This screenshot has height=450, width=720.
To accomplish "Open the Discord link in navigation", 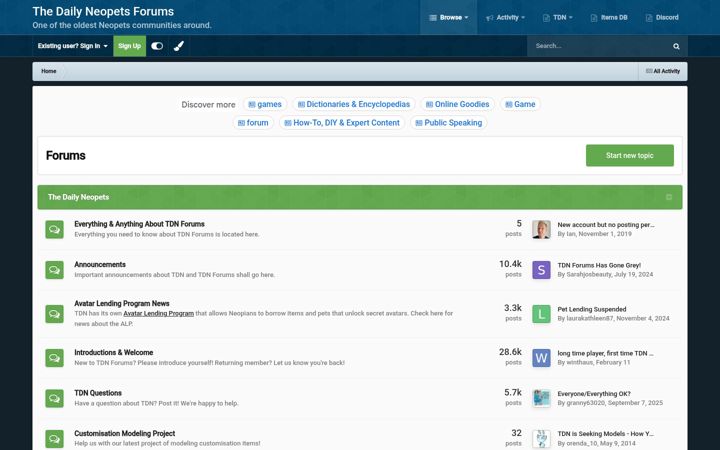I will 662,17.
